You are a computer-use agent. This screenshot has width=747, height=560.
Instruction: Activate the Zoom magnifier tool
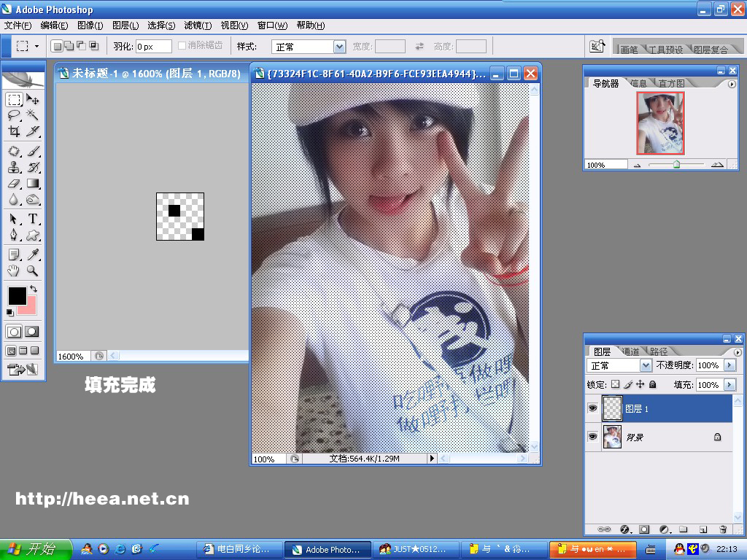pos(33,271)
